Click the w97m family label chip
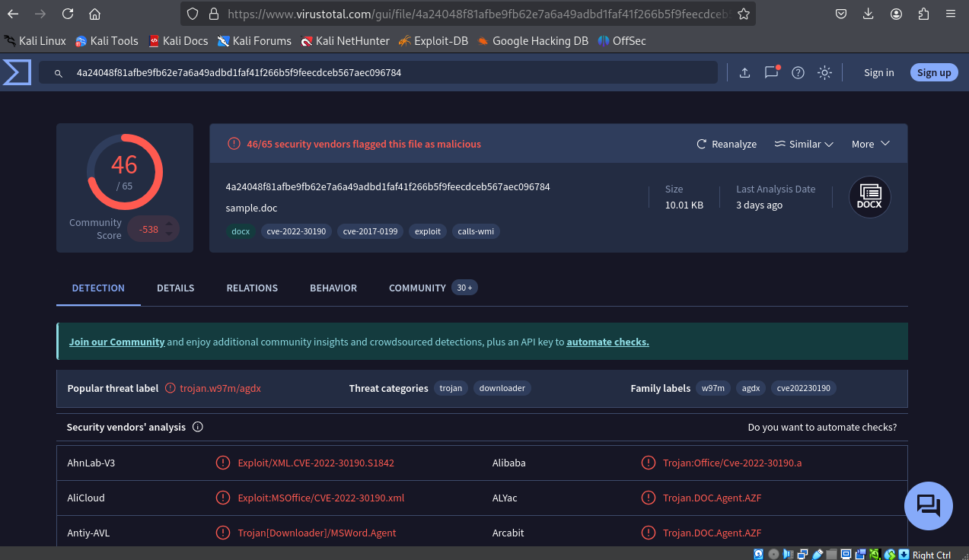This screenshot has height=560, width=969. (x=713, y=388)
